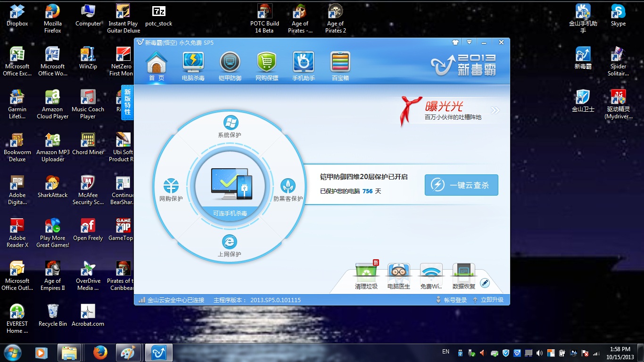This screenshot has width=644, height=362.
Task: Select 金山手机助手 desktop shortcut
Action: click(583, 18)
